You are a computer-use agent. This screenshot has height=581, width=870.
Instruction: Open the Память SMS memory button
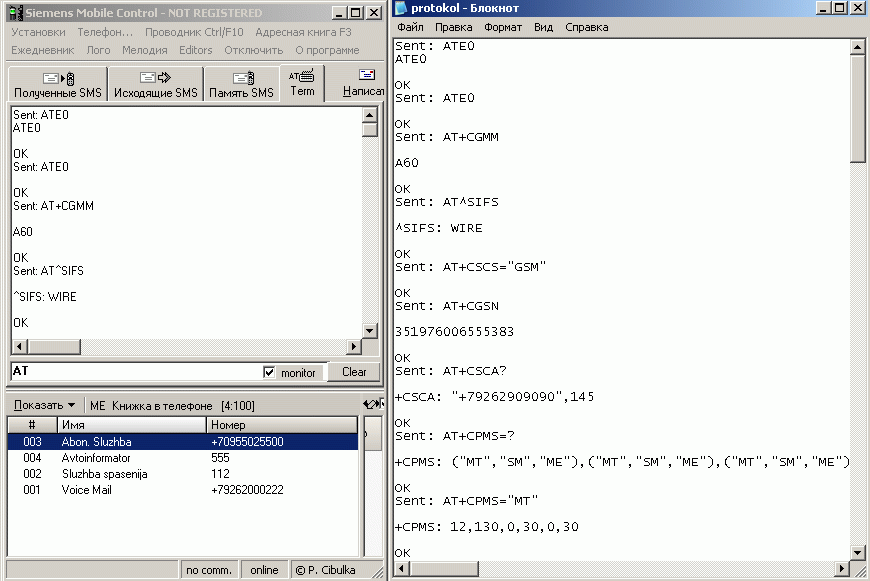tap(241, 84)
